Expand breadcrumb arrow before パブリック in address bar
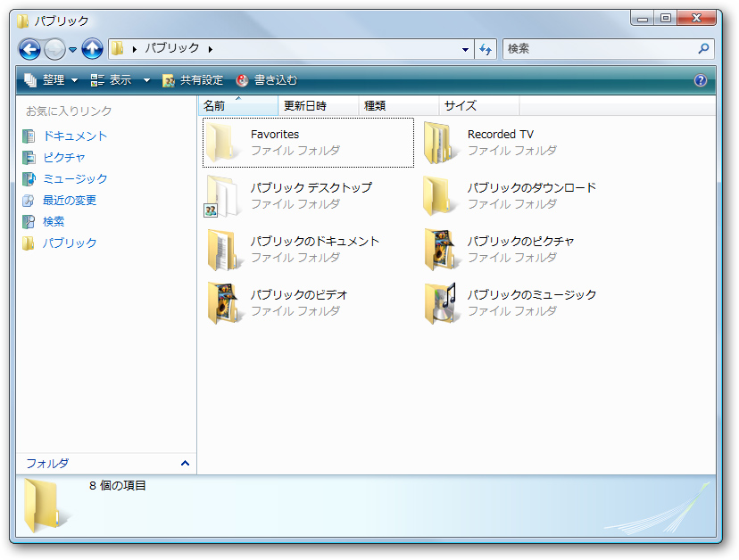Image resolution: width=739 pixels, height=560 pixels. pos(135,49)
